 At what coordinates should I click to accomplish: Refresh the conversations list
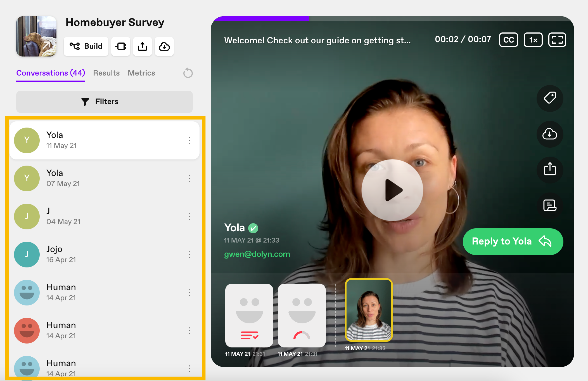(188, 73)
